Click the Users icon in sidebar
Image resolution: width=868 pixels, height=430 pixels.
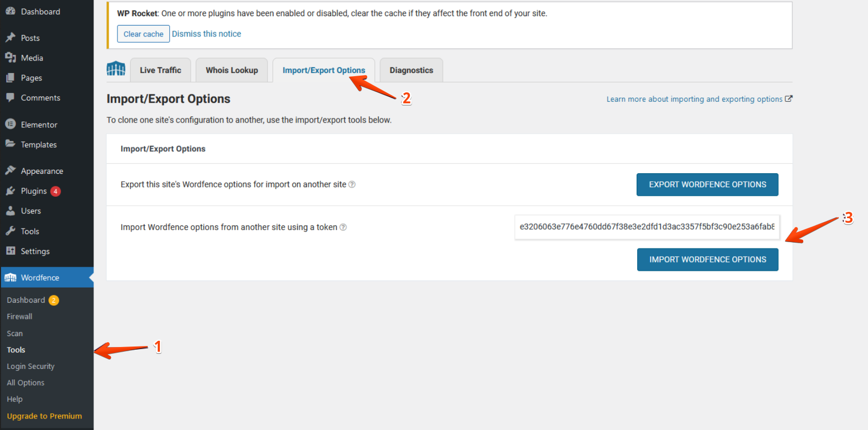(10, 211)
